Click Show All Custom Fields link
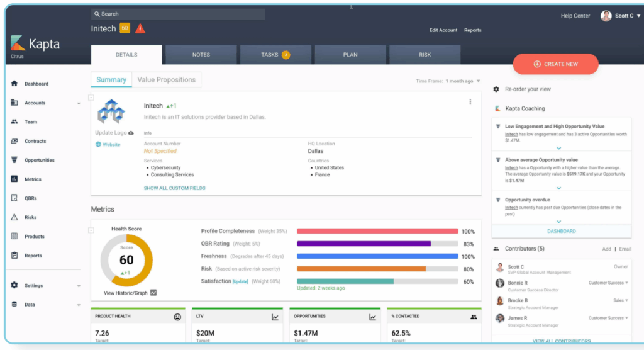Image resolution: width=644 pixels, height=350 pixels. (175, 188)
